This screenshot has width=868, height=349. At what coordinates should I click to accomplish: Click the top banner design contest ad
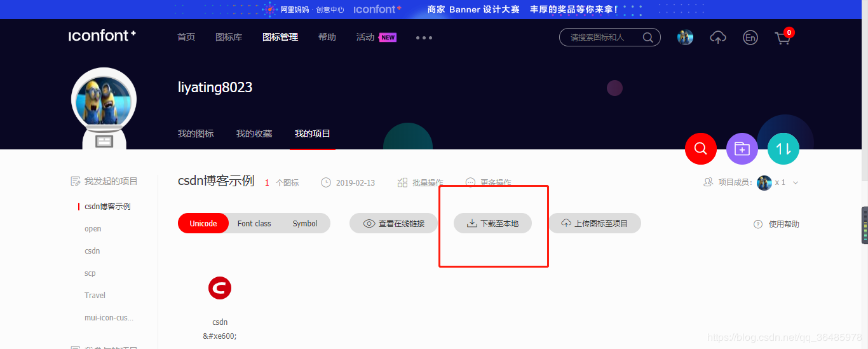[434, 9]
